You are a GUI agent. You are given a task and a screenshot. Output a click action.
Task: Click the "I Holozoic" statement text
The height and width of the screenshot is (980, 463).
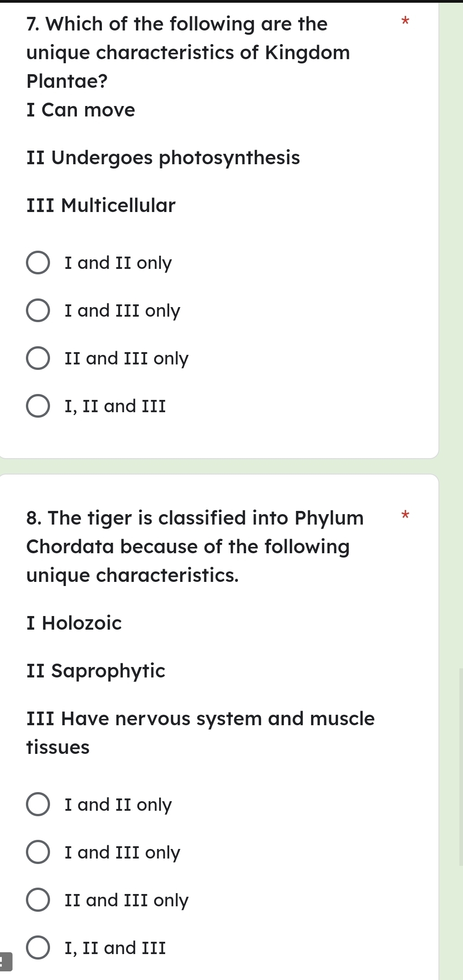pyautogui.click(x=74, y=623)
